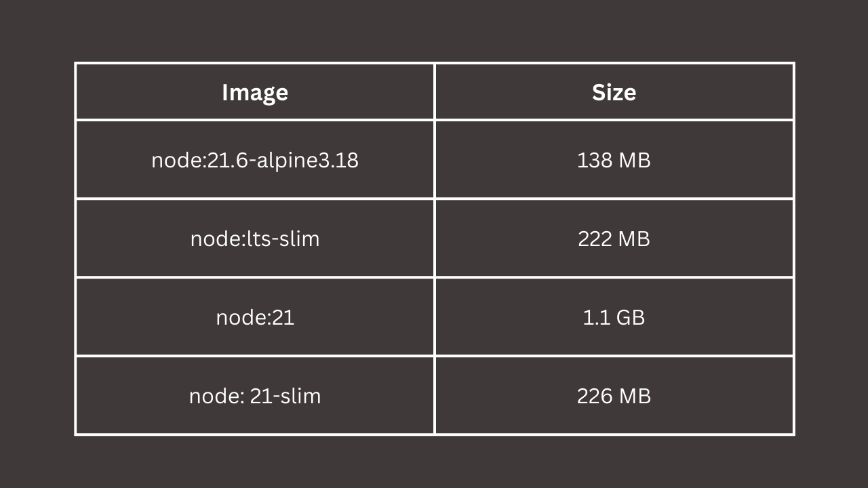Select the 222 MB size cell
Viewport: 868px width, 488px height.
(x=614, y=239)
